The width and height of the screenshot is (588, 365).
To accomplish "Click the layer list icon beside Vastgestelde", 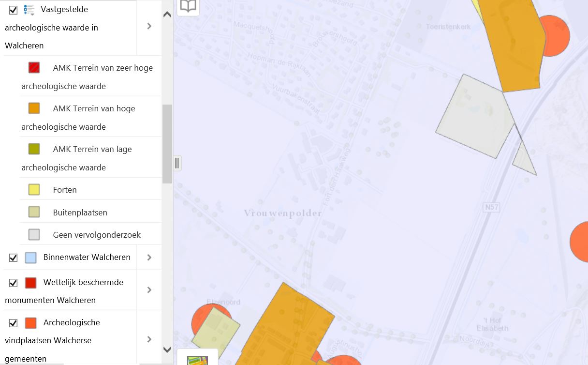I will 29,10.
